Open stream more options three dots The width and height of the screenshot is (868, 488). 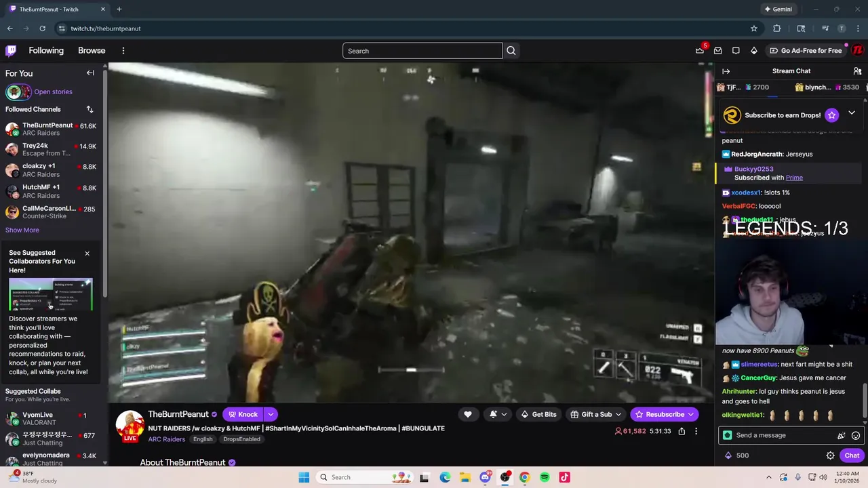pos(696,431)
